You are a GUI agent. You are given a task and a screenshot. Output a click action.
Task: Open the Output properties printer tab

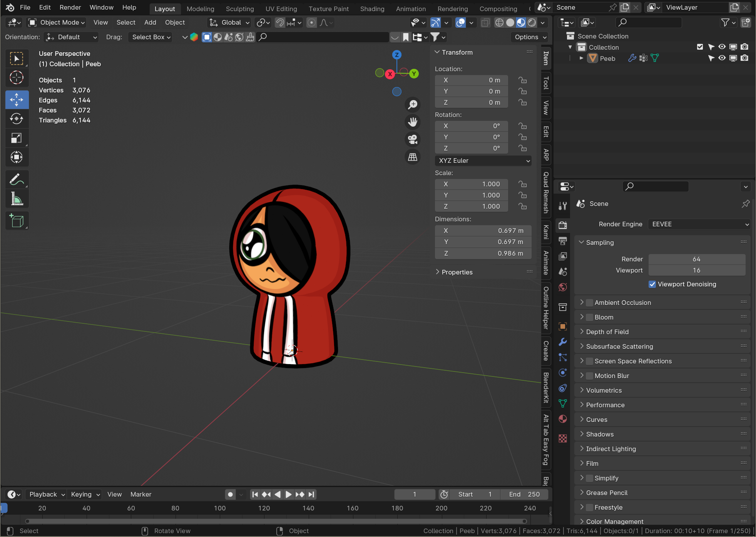[563, 241]
